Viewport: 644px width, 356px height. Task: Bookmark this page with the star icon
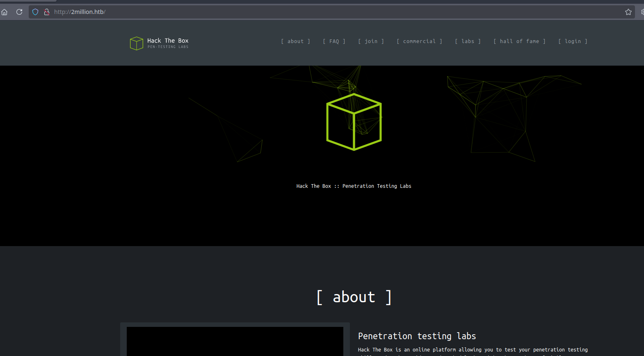pyautogui.click(x=628, y=12)
